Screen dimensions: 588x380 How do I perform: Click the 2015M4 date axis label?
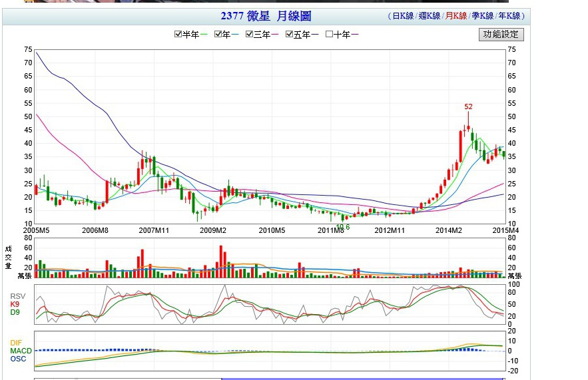[505, 230]
